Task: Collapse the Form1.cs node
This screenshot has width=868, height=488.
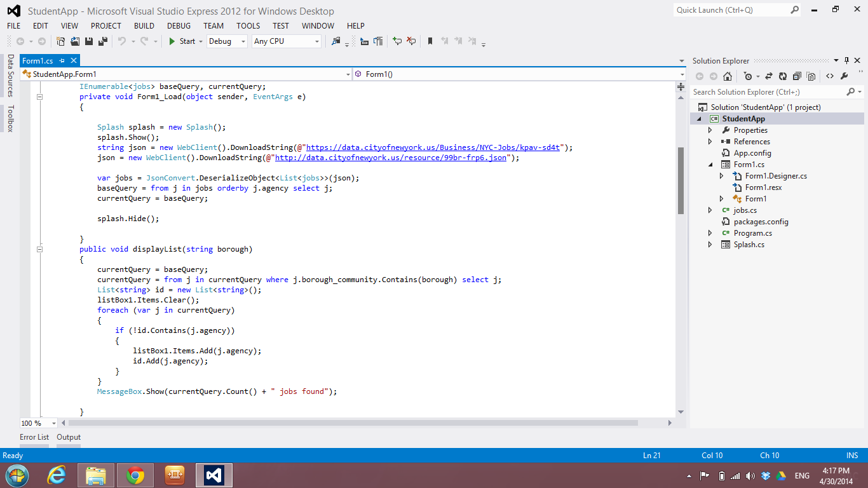Action: (x=711, y=165)
